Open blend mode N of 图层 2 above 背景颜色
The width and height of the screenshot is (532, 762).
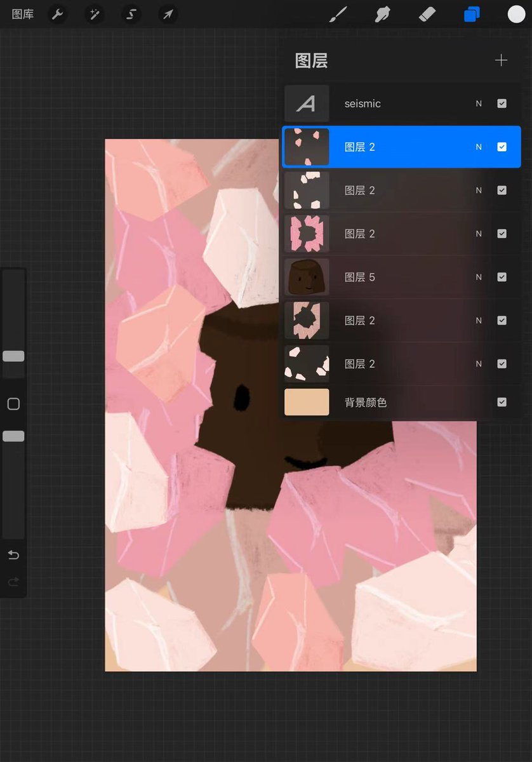[x=479, y=364]
